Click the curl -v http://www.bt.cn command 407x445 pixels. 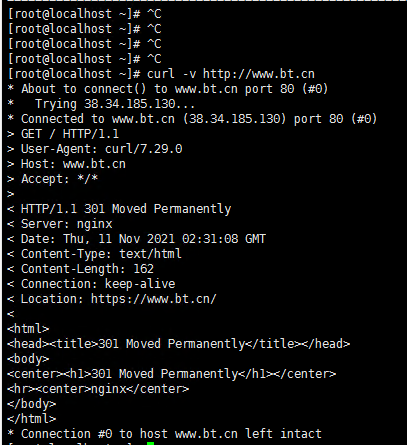(231, 74)
